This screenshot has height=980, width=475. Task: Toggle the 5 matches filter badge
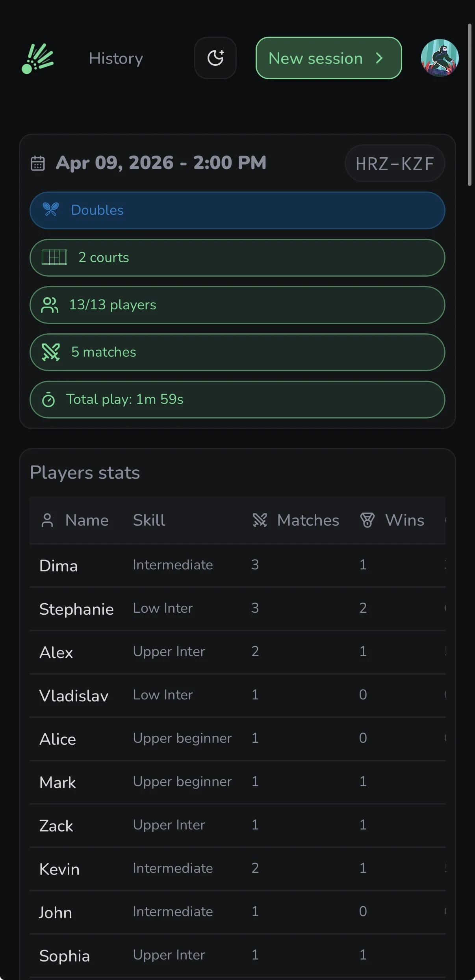237,352
